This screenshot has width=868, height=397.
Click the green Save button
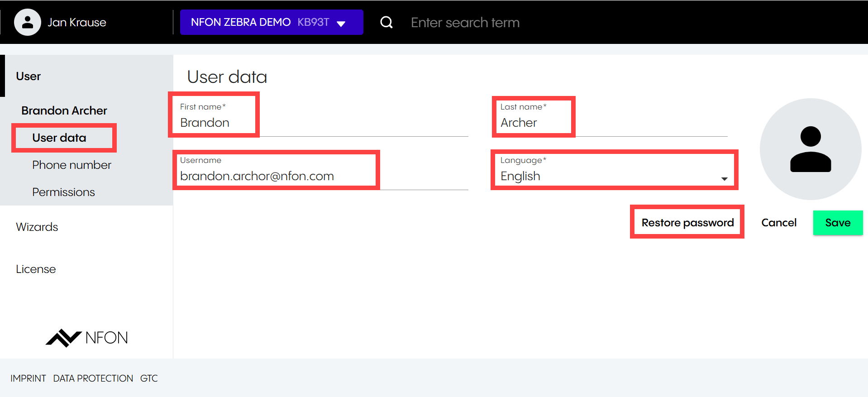click(x=837, y=223)
